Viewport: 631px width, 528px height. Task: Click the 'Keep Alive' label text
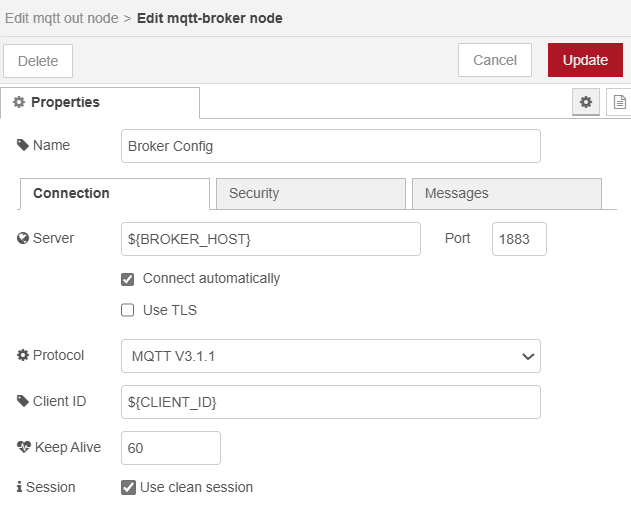[68, 447]
